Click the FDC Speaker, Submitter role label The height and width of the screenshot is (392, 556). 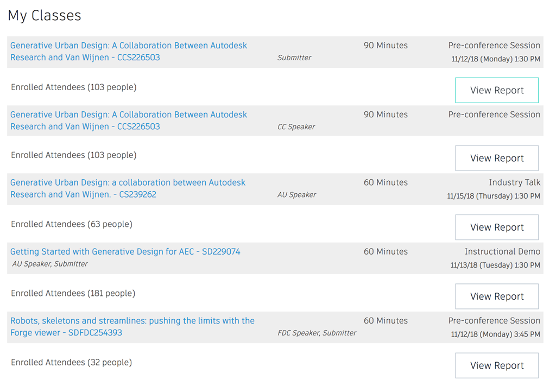(x=317, y=333)
